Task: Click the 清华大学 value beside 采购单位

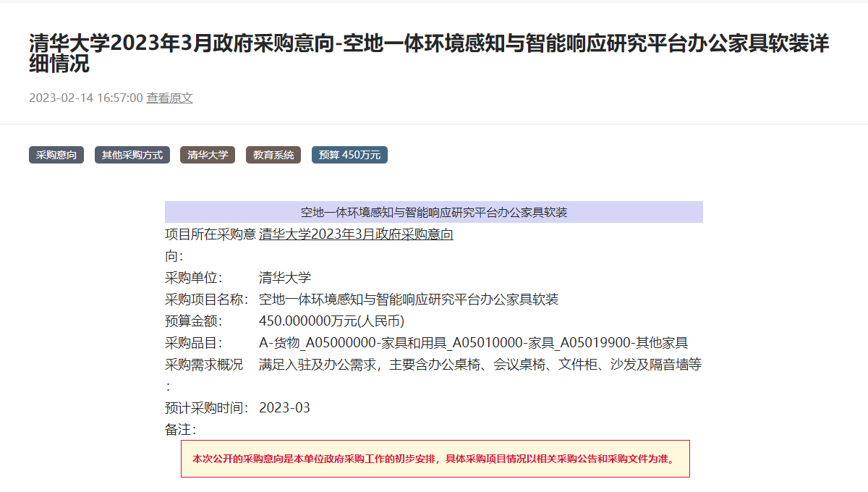Action: [x=285, y=278]
